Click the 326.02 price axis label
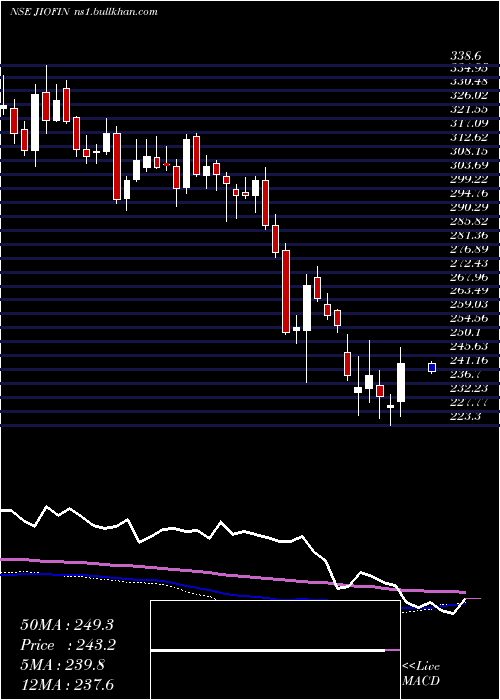Viewport: 500px width, 700px height. (468, 95)
